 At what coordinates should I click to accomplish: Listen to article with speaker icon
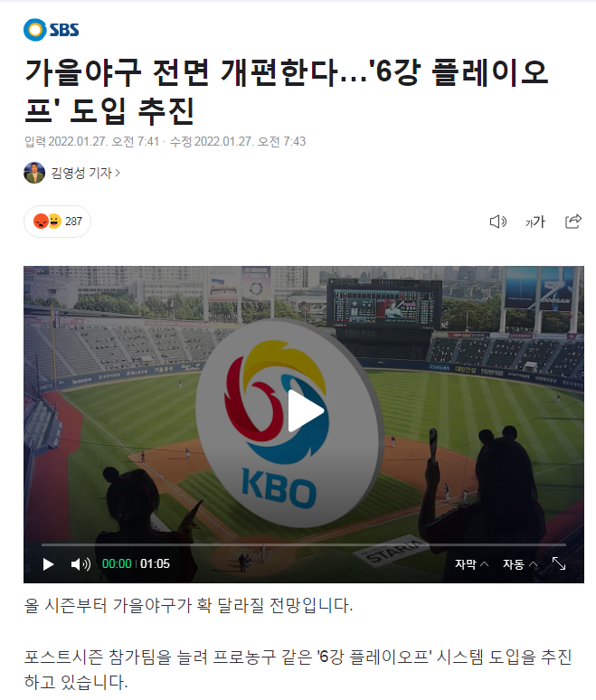pos(498,222)
